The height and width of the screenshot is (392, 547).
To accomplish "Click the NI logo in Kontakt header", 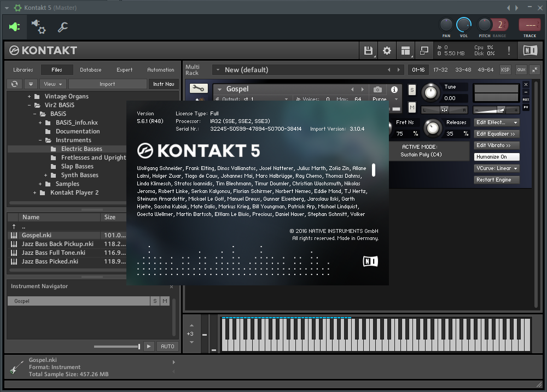I will pyautogui.click(x=530, y=50).
